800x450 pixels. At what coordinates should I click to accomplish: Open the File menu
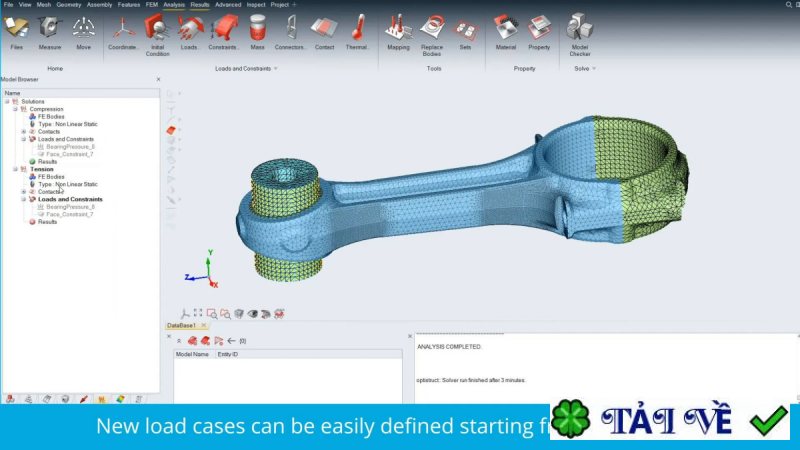coord(8,5)
